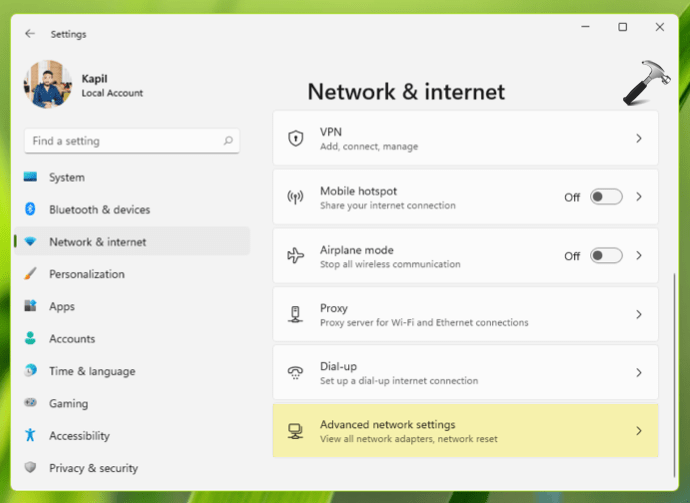Open Accounts settings
Viewport: 690px width, 503px height.
click(132, 338)
